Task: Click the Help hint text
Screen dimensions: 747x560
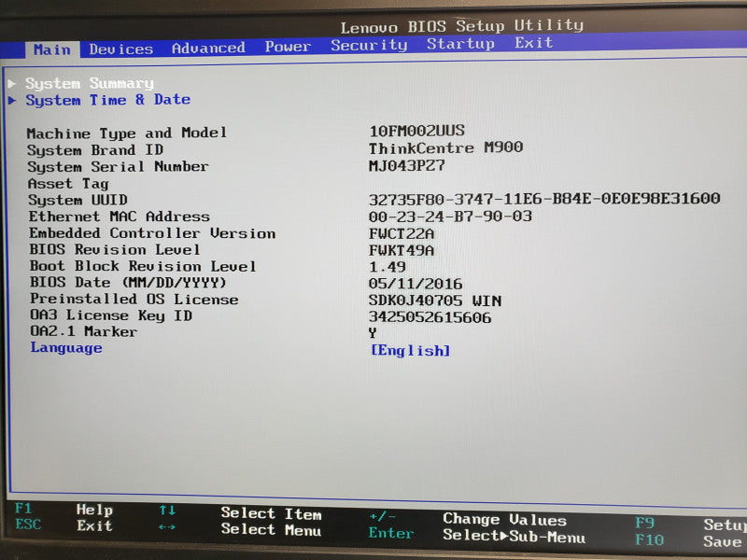Action: pyautogui.click(x=94, y=510)
